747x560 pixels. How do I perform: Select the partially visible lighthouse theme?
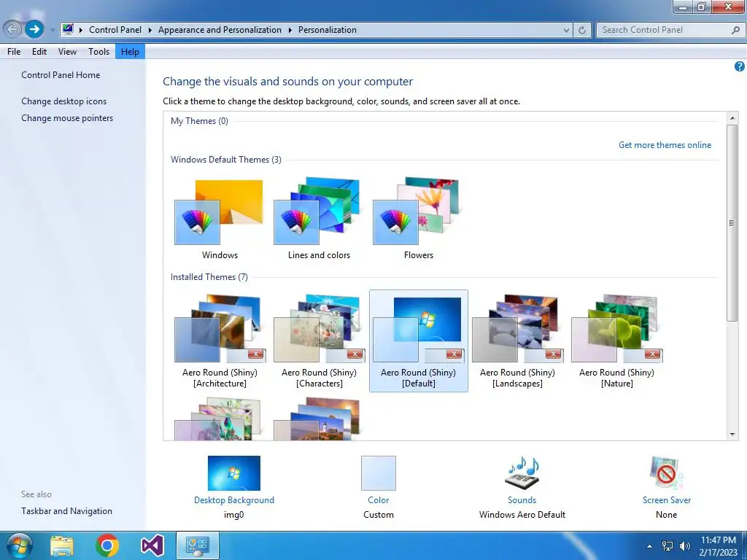point(319,419)
